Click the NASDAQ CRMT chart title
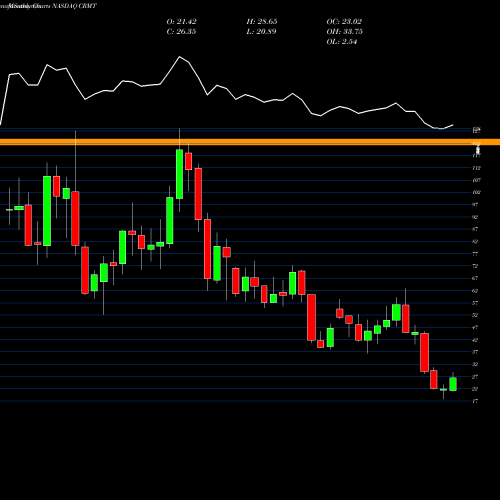The width and height of the screenshot is (500, 500). [x=75, y=6]
